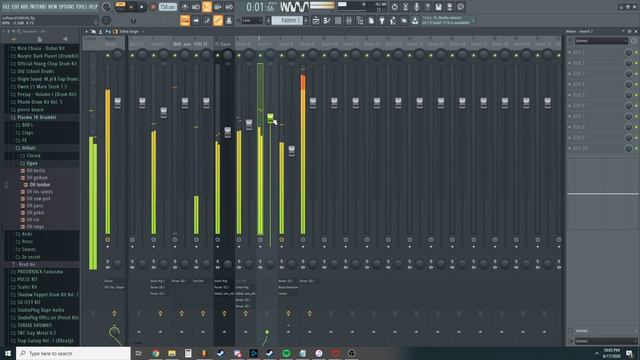Expand the Snares folder
Image resolution: width=640 pixels, height=360 pixels.
(x=29, y=249)
